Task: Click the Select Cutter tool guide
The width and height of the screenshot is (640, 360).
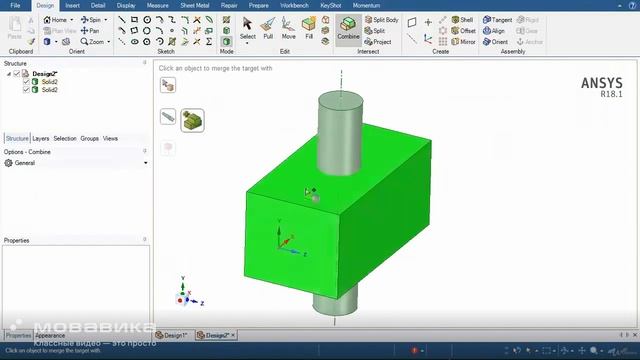Action: tap(168, 117)
